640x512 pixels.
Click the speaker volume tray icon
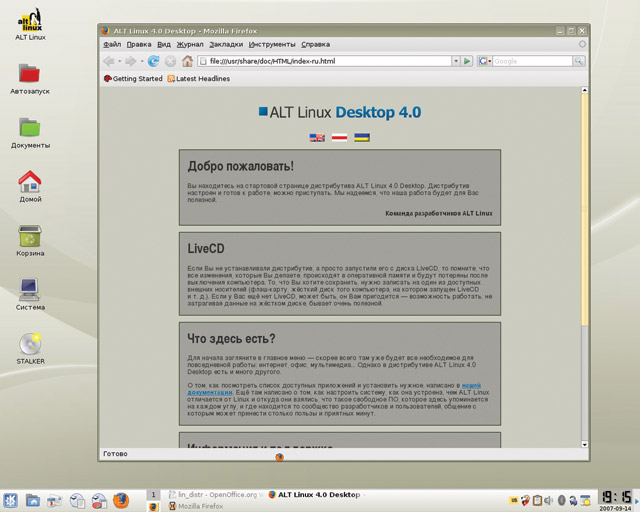(548, 500)
